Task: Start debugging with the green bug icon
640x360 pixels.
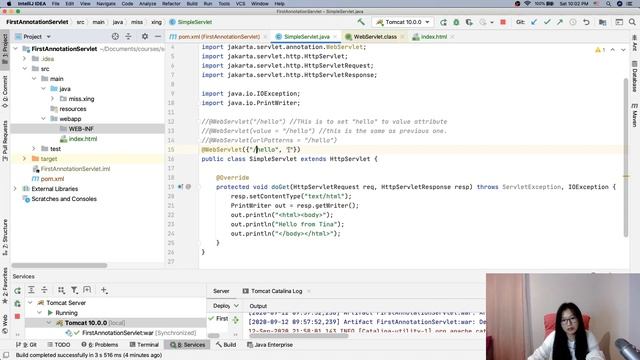Action: click(456, 22)
